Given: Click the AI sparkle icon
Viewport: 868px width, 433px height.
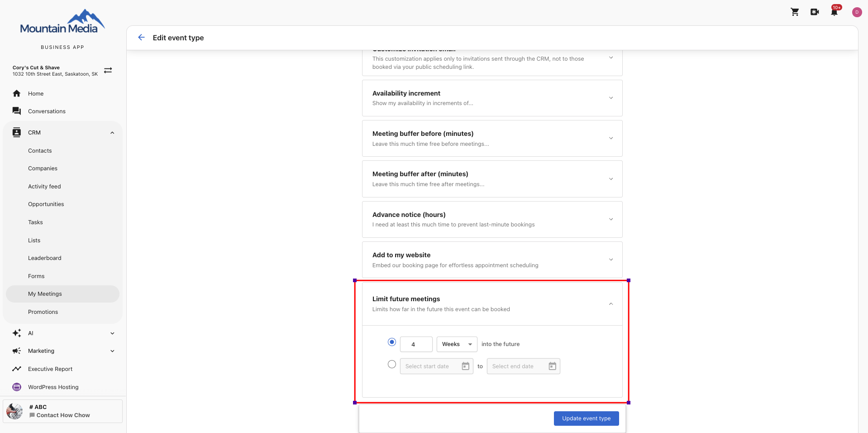Looking at the screenshot, I should pyautogui.click(x=17, y=333).
